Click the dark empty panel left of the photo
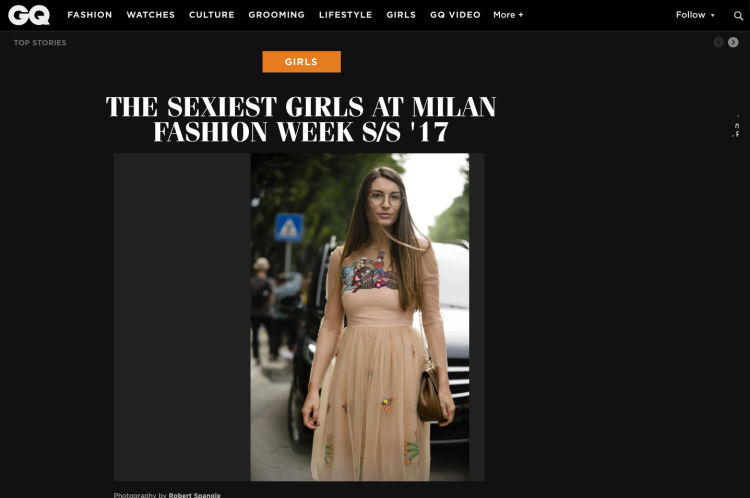The height and width of the screenshot is (498, 750). tap(182, 317)
